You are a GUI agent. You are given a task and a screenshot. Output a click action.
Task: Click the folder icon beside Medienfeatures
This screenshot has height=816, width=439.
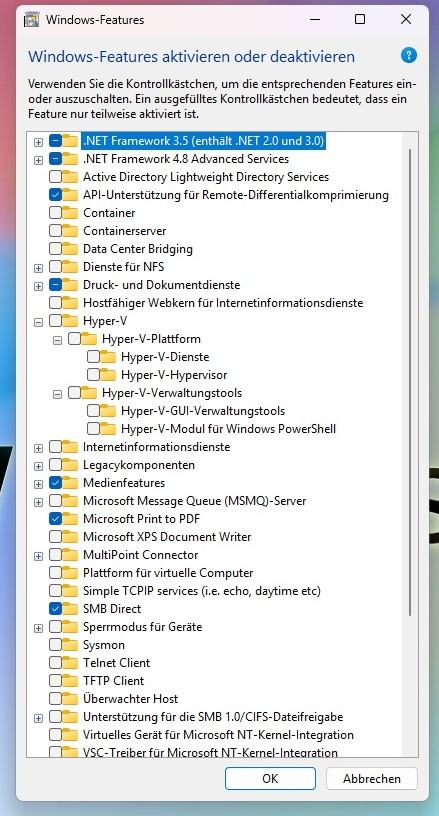[x=70, y=482]
